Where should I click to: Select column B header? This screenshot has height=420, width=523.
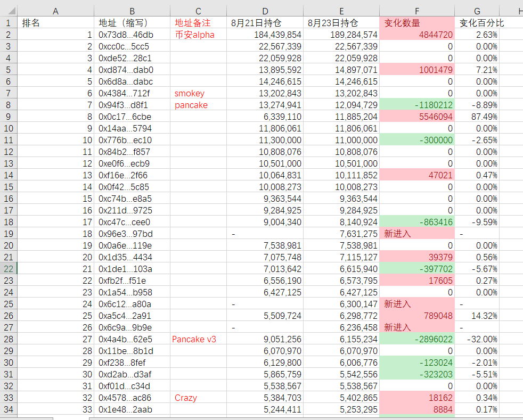pos(132,11)
